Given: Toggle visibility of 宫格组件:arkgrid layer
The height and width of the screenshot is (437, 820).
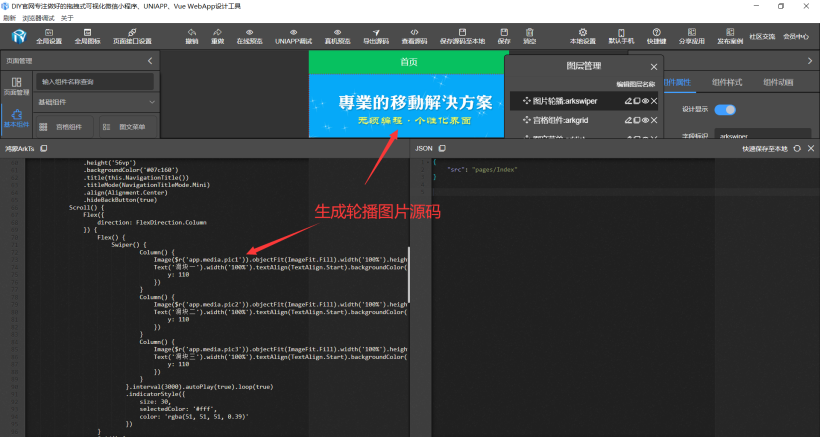Looking at the screenshot, I should [x=643, y=119].
